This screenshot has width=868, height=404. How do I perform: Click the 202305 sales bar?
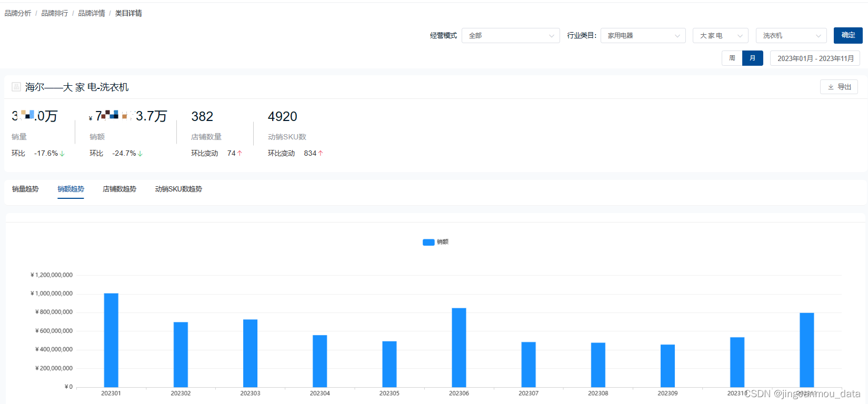coord(390,365)
